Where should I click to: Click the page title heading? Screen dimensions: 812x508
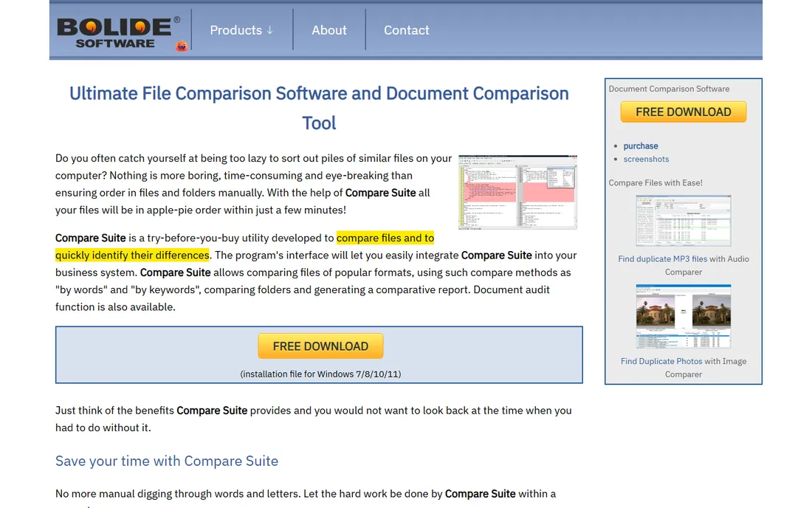pos(319,108)
